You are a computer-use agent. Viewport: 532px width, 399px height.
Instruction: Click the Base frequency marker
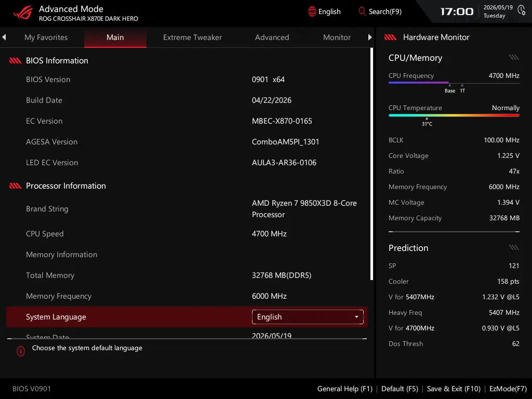(450, 89)
